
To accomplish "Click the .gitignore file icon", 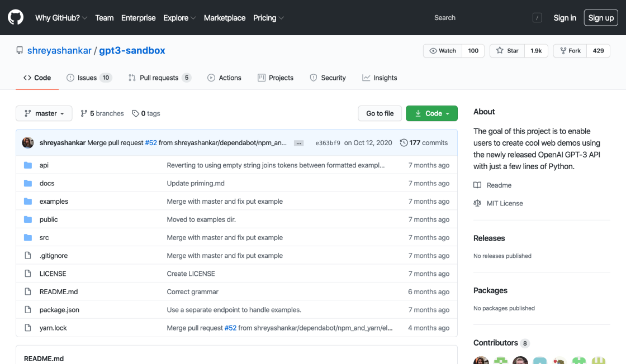I will pos(28,256).
